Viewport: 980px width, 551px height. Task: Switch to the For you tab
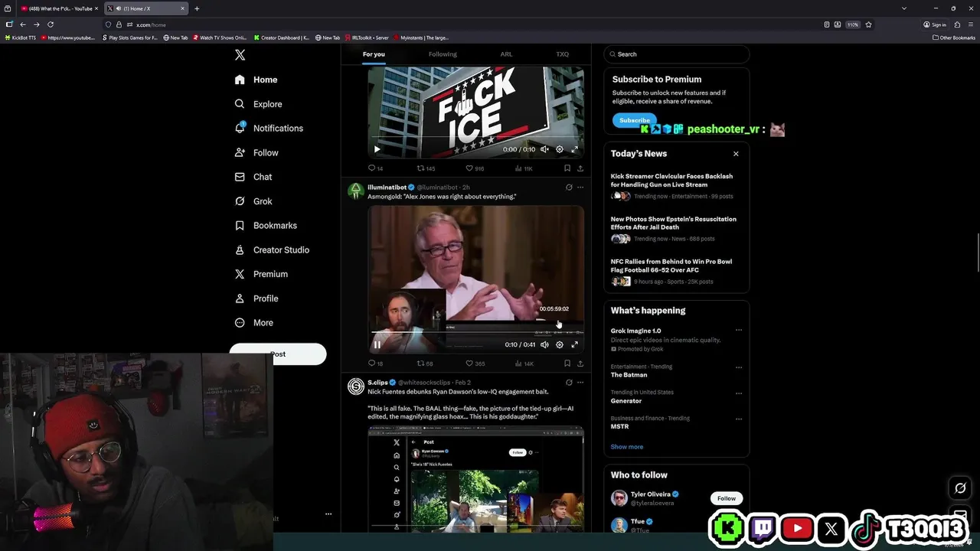(374, 54)
